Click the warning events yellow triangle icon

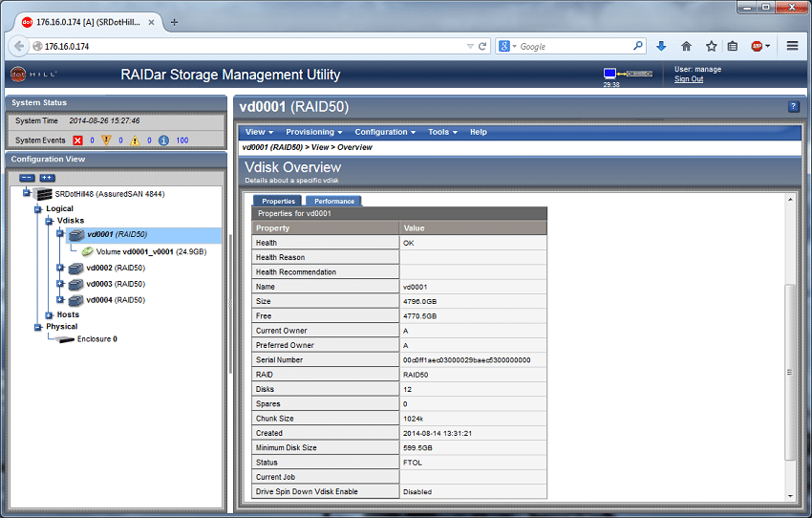(135, 140)
